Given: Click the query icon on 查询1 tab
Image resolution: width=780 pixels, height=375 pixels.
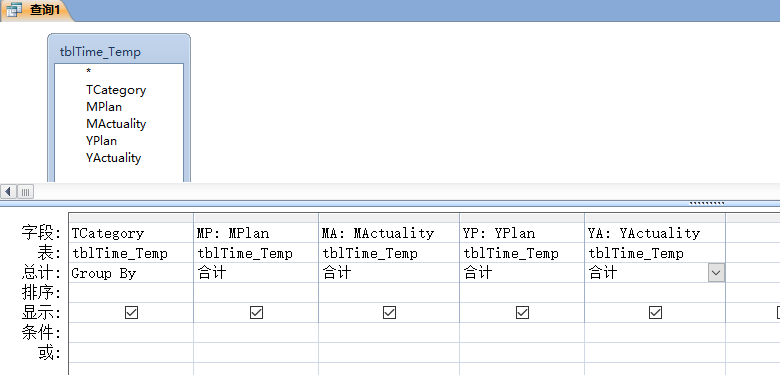Looking at the screenshot, I should (14, 9).
